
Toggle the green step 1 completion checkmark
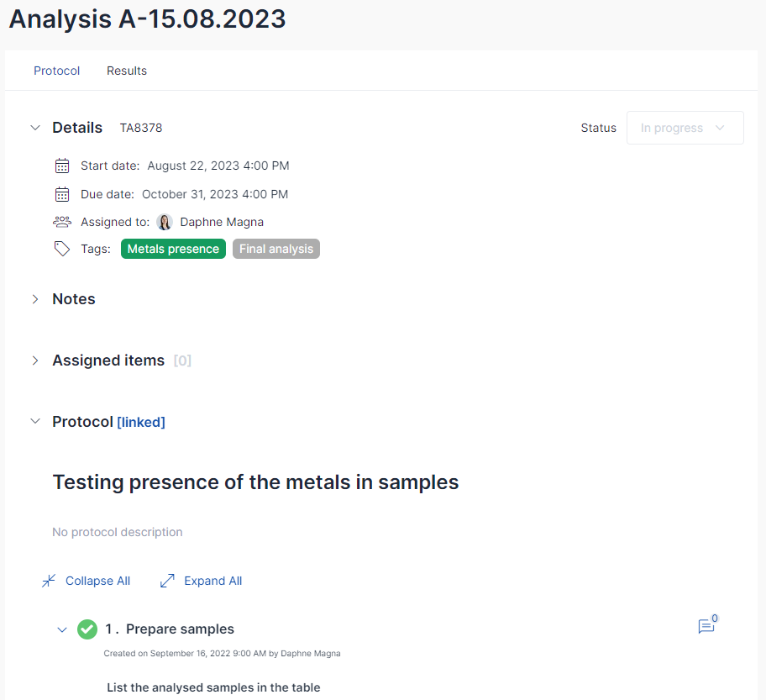coord(87,629)
